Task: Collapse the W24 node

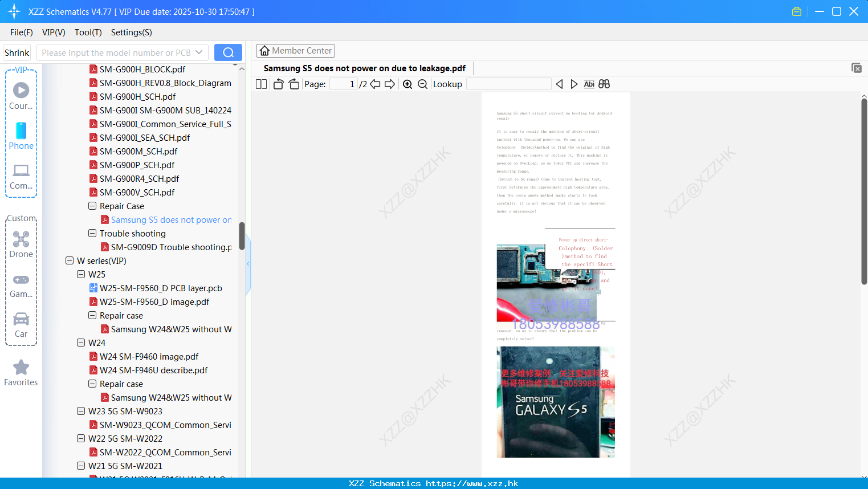Action: tap(81, 343)
